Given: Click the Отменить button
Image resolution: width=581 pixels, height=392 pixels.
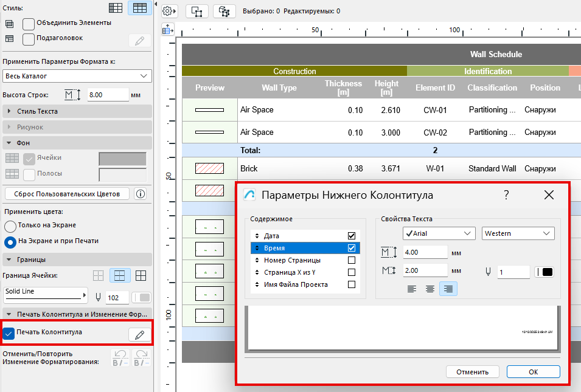Looking at the screenshot, I should 472,372.
